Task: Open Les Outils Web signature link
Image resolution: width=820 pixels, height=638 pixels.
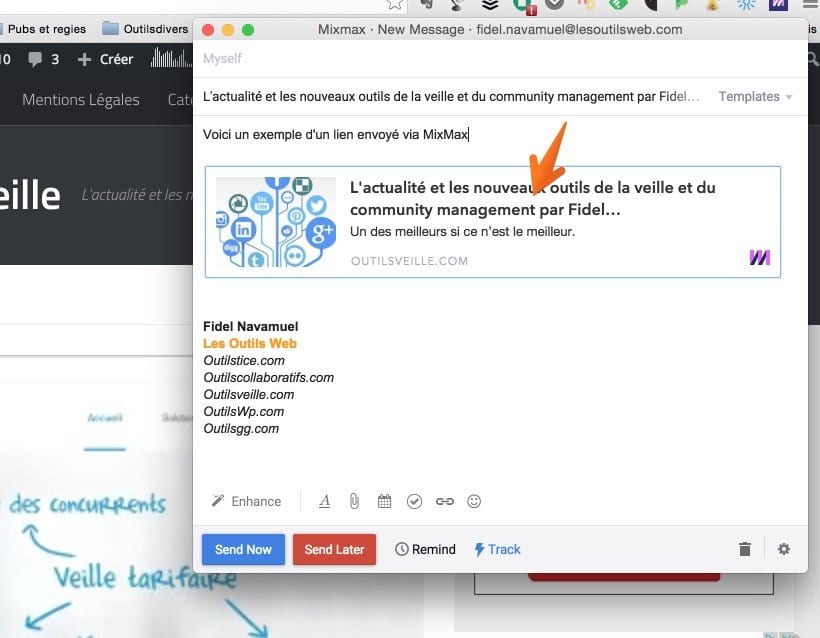Action: (x=250, y=344)
